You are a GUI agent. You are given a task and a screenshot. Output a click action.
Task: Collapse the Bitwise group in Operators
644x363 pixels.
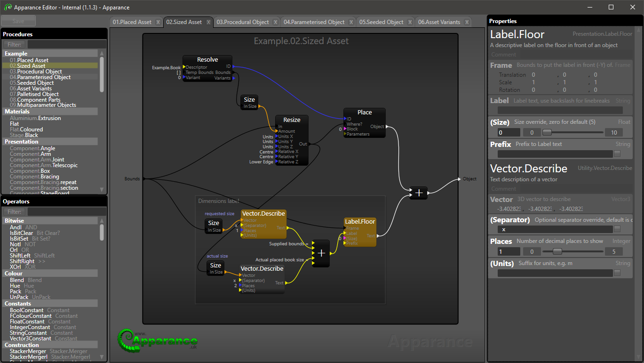click(14, 220)
